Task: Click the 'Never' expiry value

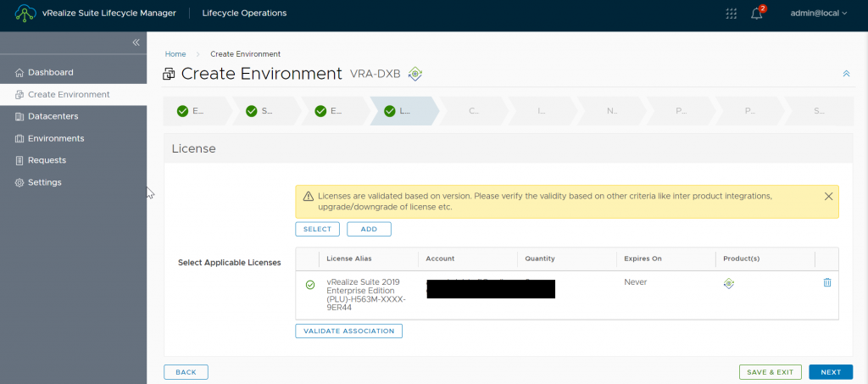Action: (636, 282)
